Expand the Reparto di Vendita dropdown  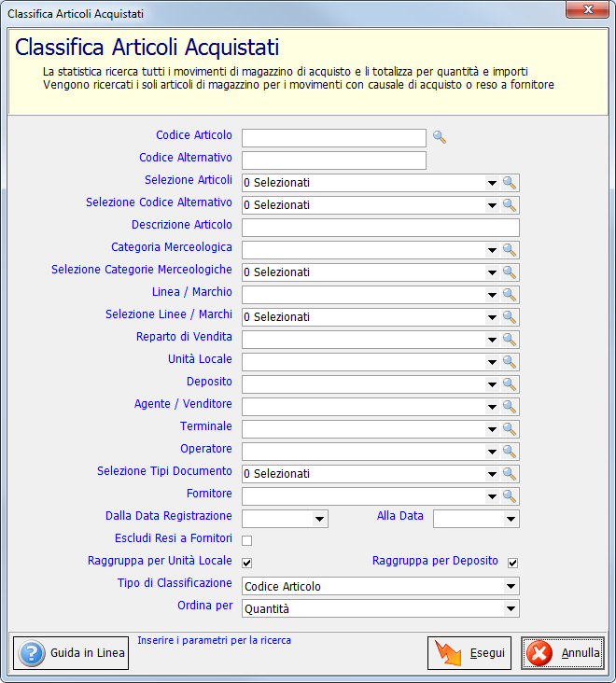(x=492, y=340)
